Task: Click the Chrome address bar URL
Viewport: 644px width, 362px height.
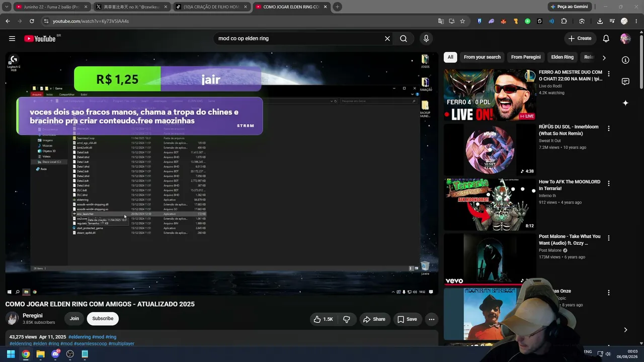Action: [91, 21]
